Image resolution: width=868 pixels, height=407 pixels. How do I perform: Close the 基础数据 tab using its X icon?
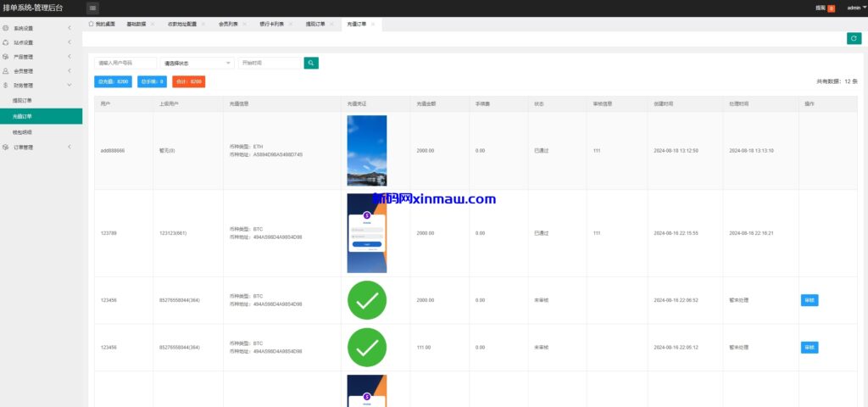tap(153, 25)
